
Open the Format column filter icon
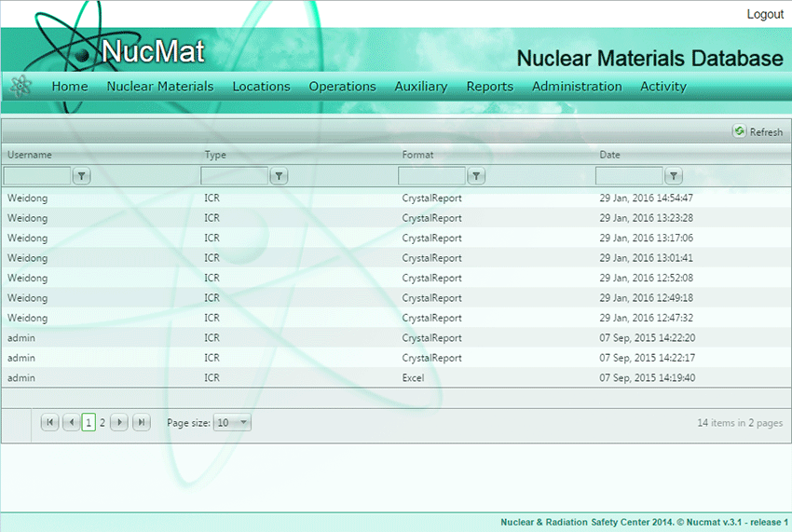(x=476, y=176)
